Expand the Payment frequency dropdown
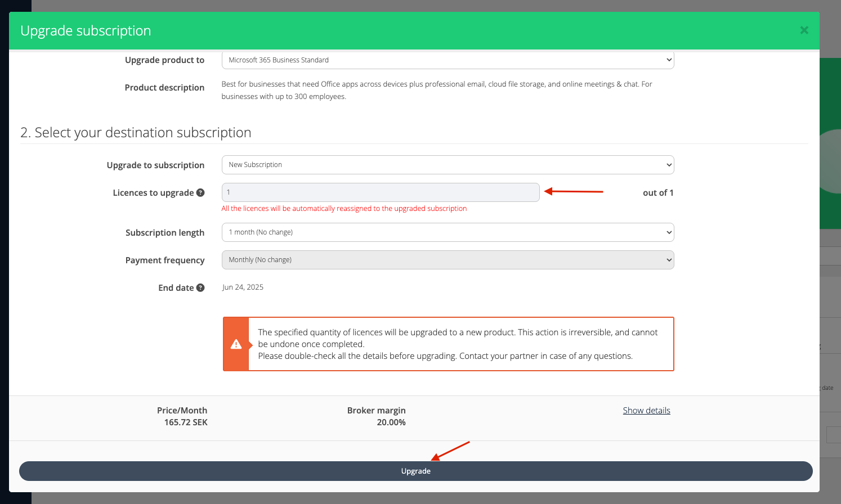Image resolution: width=841 pixels, height=504 pixels. tap(448, 260)
